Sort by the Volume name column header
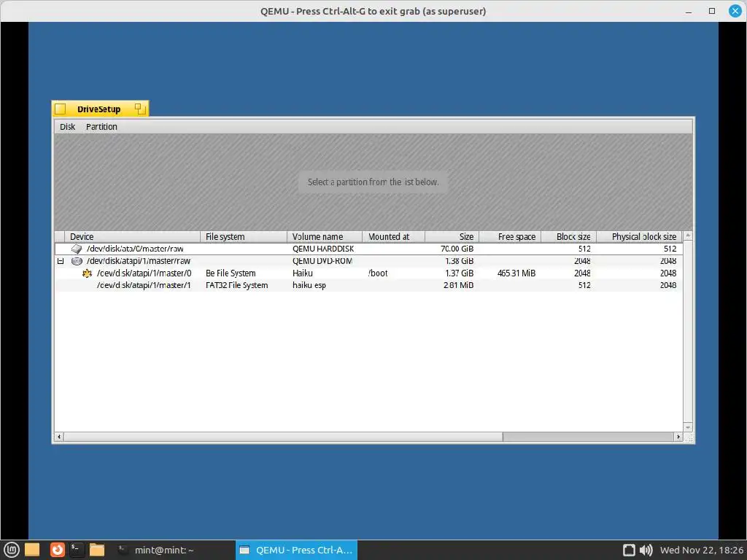Image resolution: width=747 pixels, height=560 pixels. 325,237
